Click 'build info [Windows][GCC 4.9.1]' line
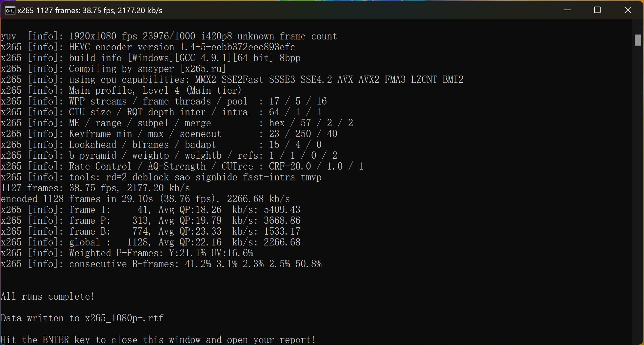This screenshot has width=644, height=345. [151, 58]
